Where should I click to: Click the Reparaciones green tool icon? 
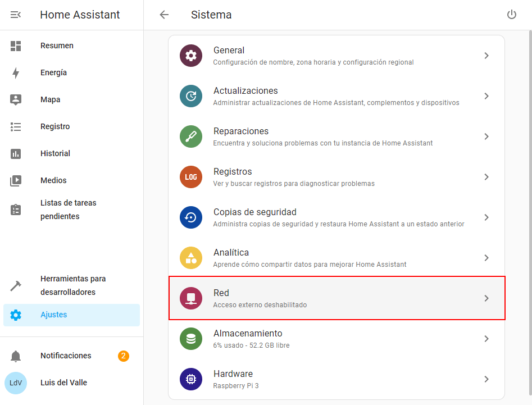pos(191,136)
